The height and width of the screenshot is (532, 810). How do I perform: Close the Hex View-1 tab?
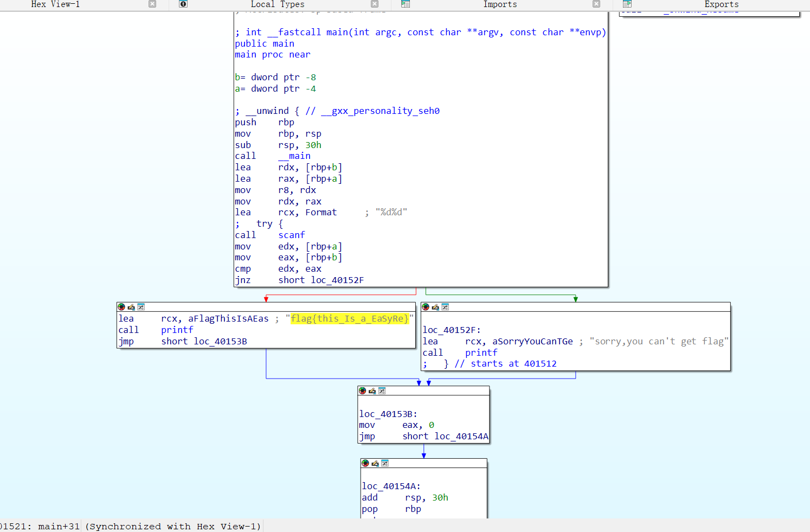click(152, 4)
